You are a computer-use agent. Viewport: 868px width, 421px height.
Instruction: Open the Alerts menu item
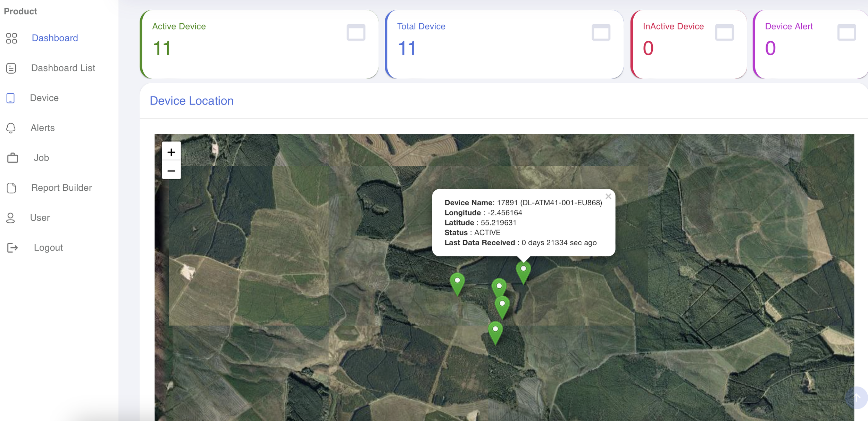(43, 128)
